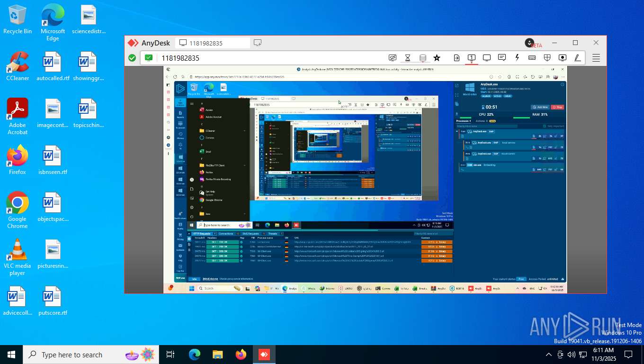
Task: Toggle privacy mode eye icon in AnyDesk toolbar
Action: pos(392,58)
